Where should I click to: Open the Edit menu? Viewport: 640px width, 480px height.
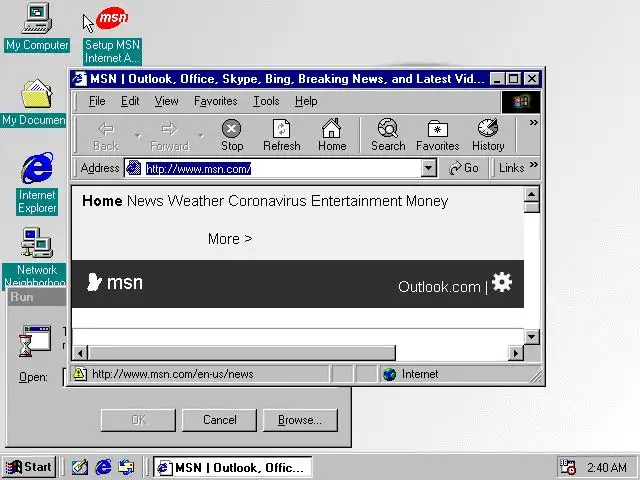coord(130,101)
